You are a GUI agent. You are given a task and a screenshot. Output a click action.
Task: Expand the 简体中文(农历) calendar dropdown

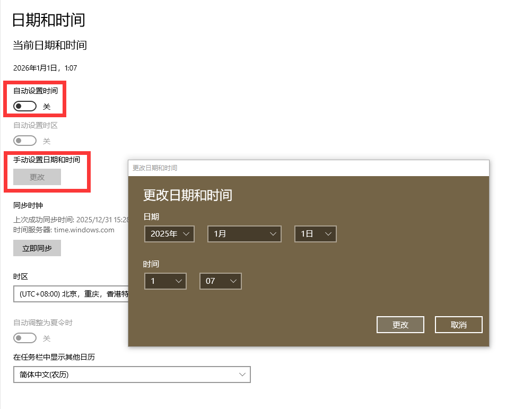[132, 375]
